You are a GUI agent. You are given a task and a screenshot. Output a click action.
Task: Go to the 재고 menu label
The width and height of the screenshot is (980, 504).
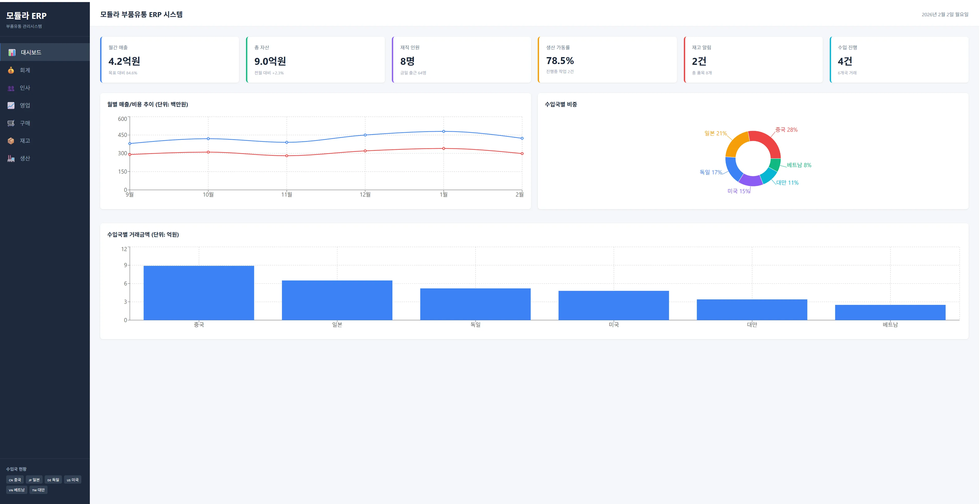(x=25, y=141)
